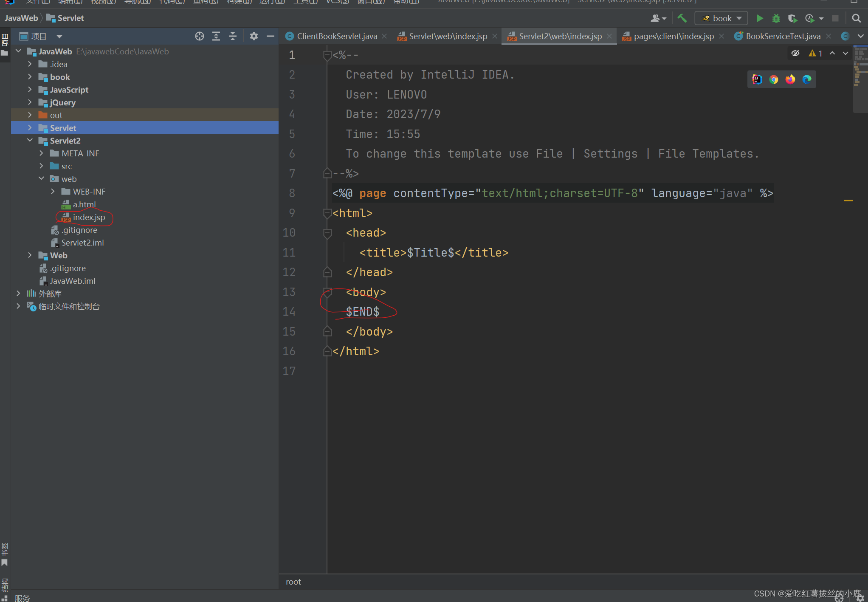This screenshot has height=602, width=868.
Task: Select index.jsp in project tree
Action: coord(89,217)
